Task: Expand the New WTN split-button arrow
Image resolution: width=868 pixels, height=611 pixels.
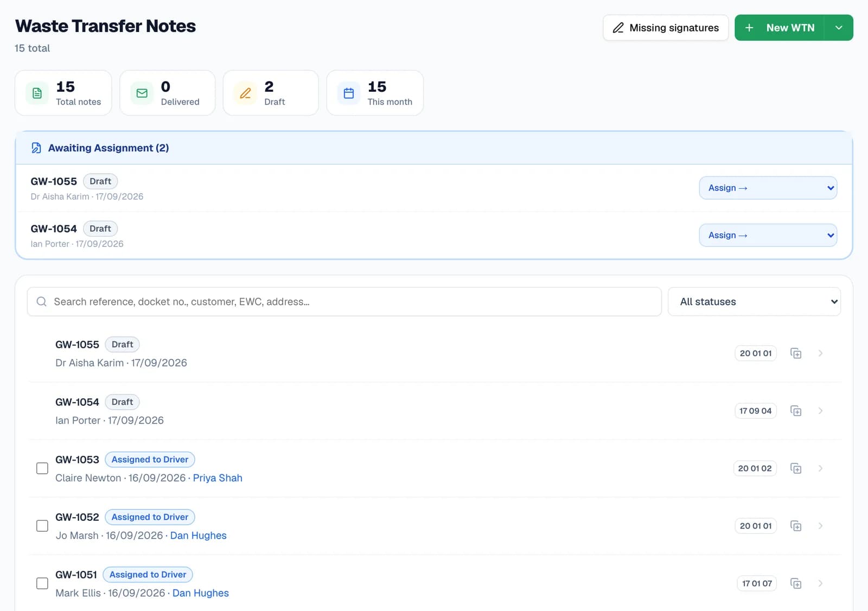Action: (x=839, y=28)
